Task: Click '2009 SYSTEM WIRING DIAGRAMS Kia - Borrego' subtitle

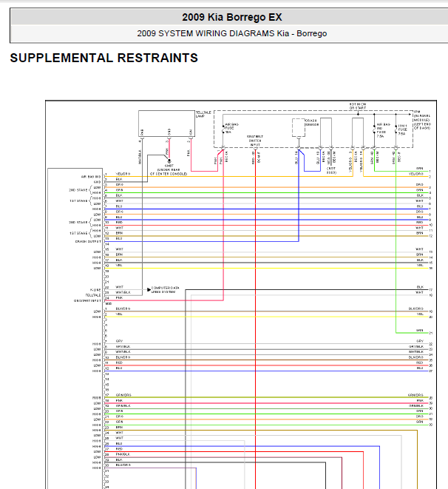Action: click(x=232, y=33)
